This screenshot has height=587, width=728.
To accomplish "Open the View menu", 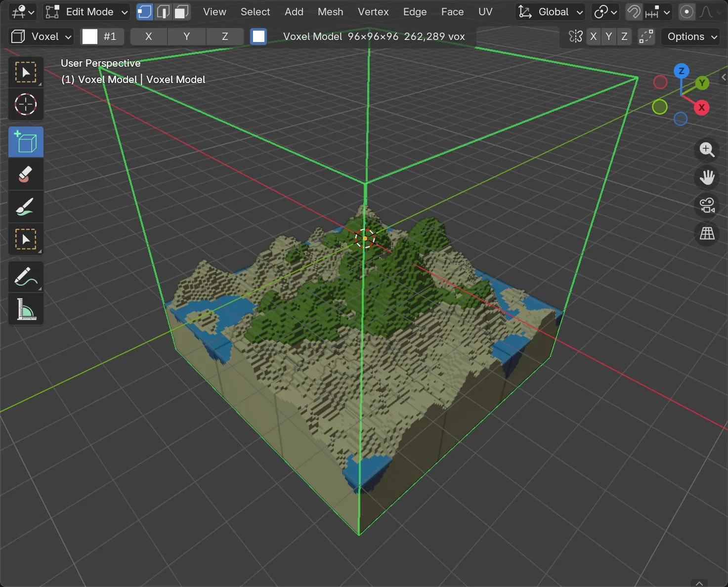I will (x=214, y=12).
